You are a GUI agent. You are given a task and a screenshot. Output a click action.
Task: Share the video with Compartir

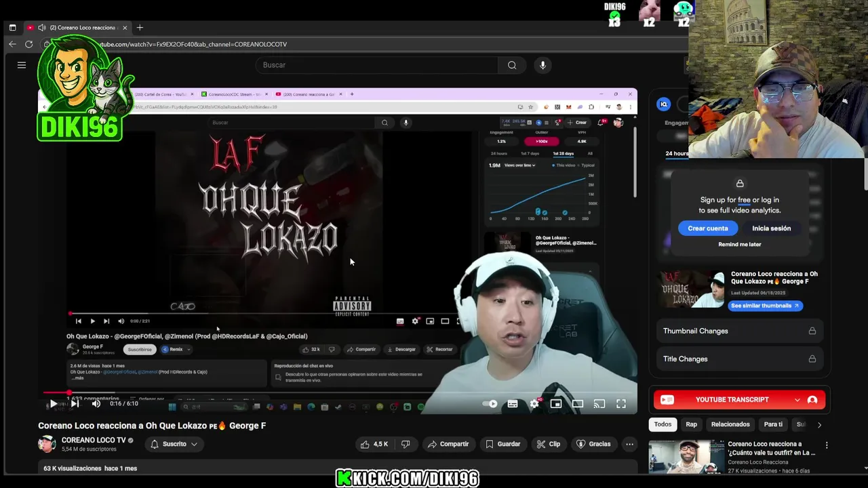tap(448, 444)
